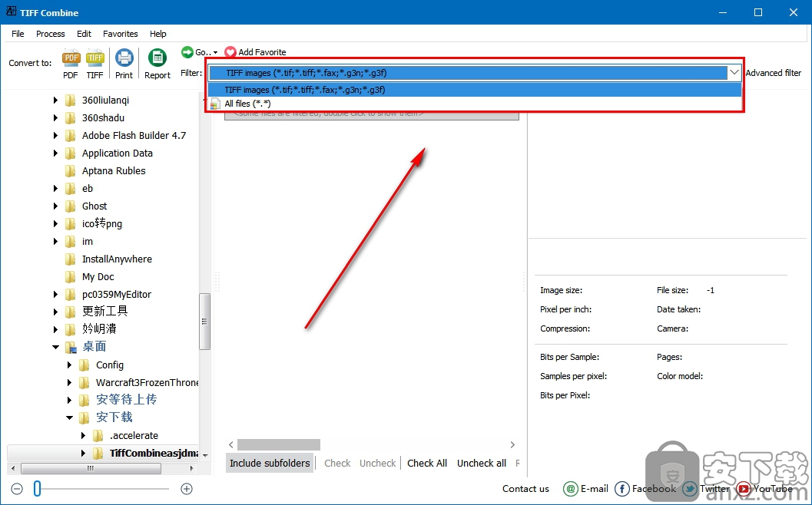Collapse the 安下载 folder node
812x505 pixels.
tap(69, 418)
